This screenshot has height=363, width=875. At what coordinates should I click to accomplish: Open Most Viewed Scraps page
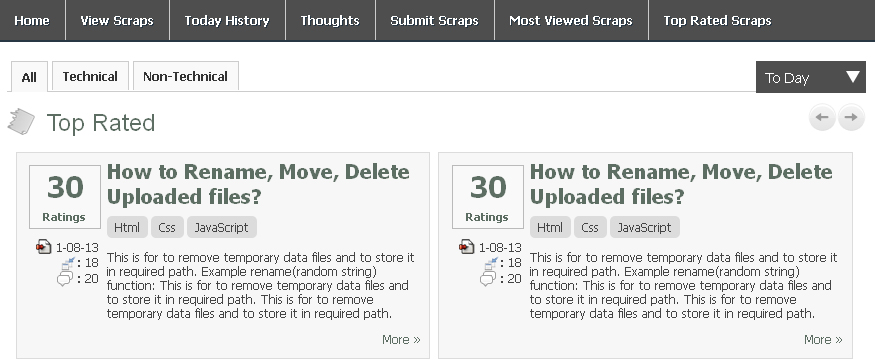[571, 21]
